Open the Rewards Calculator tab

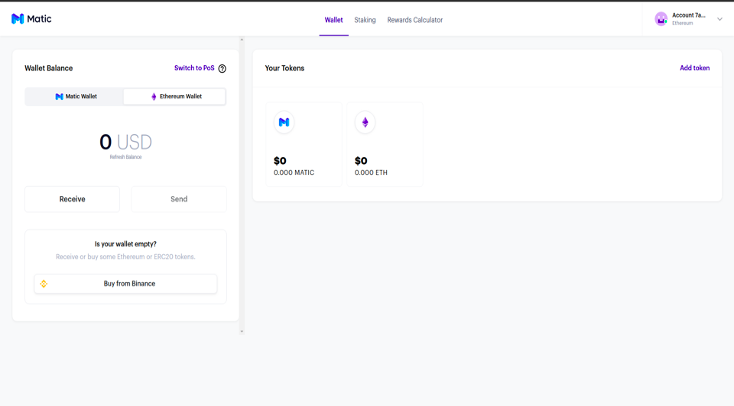coord(415,20)
